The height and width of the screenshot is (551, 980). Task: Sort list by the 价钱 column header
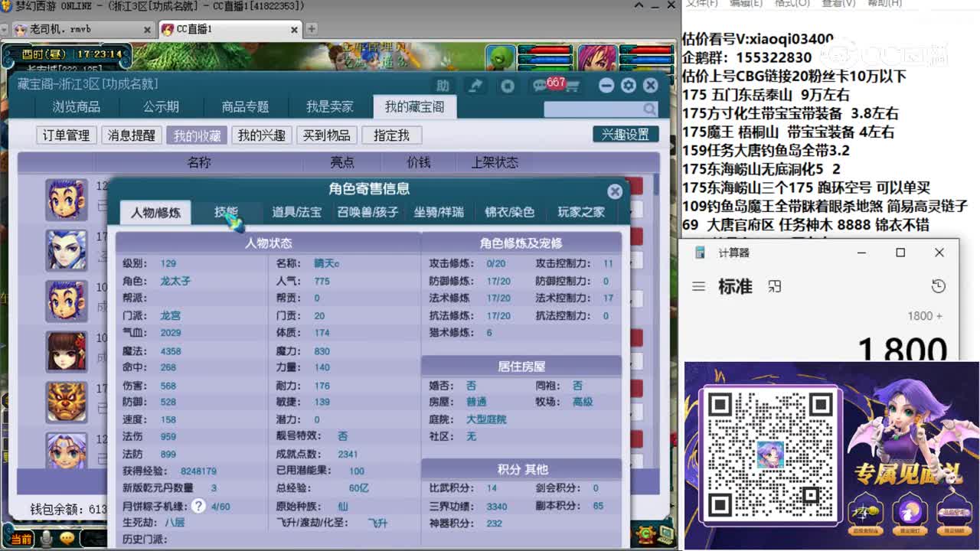[419, 162]
